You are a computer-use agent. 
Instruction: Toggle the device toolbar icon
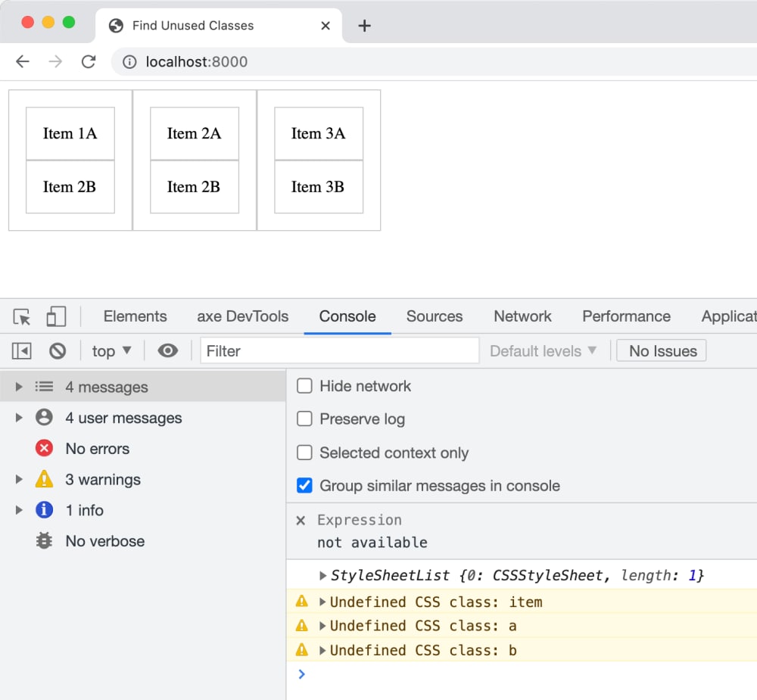(x=56, y=316)
